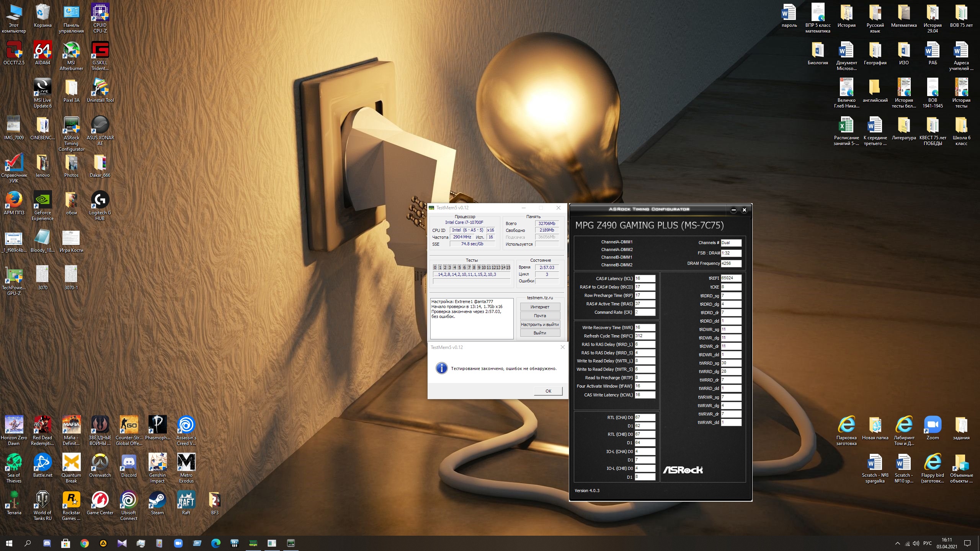Open Logitech G HUB desktop icon

pos(100,200)
